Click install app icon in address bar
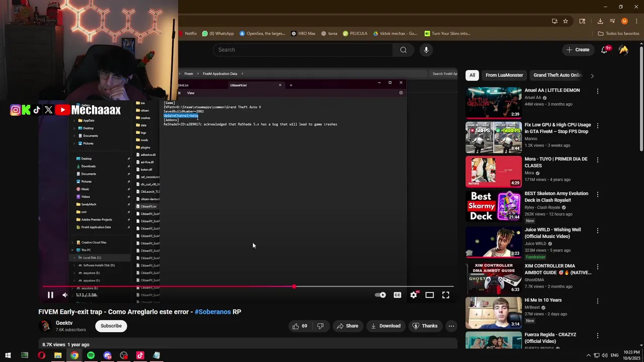Viewport: 644px width, 362px height. 554,21
